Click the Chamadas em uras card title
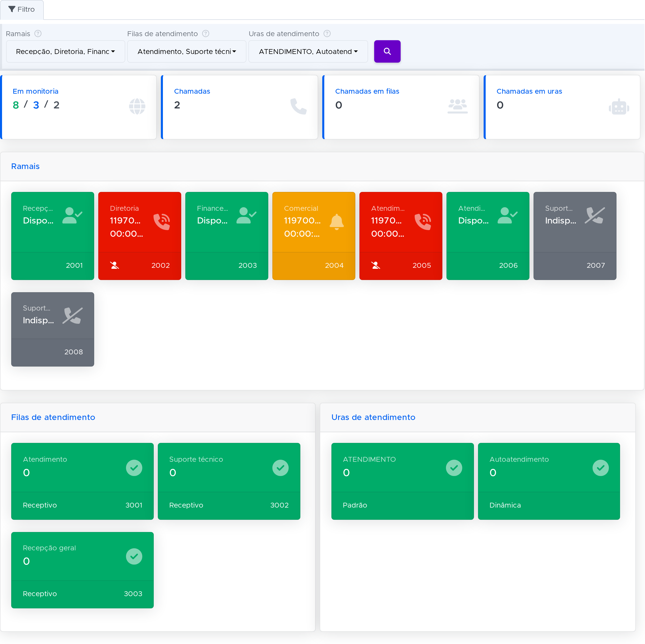The height and width of the screenshot is (644, 645). [529, 91]
